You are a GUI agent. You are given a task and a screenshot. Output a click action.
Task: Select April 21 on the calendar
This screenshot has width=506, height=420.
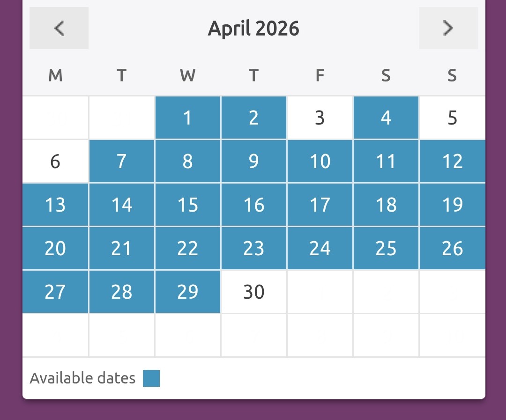(121, 248)
